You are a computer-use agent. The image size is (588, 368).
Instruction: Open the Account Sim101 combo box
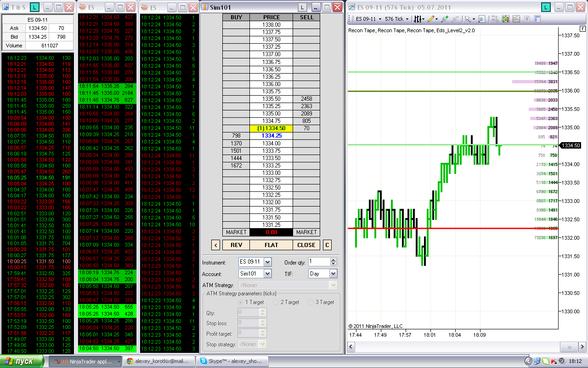(x=255, y=273)
